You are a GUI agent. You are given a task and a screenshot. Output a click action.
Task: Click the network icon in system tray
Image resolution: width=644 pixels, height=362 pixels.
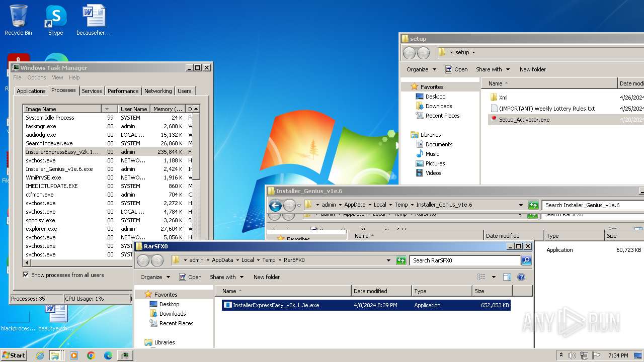(x=585, y=355)
